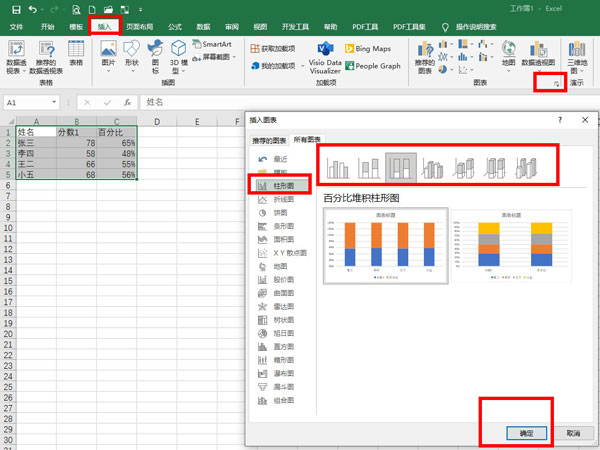Screen dimensions: 600x450
Task: Switch to the 推荐的图表 tab in dialog
Action: 267,140
